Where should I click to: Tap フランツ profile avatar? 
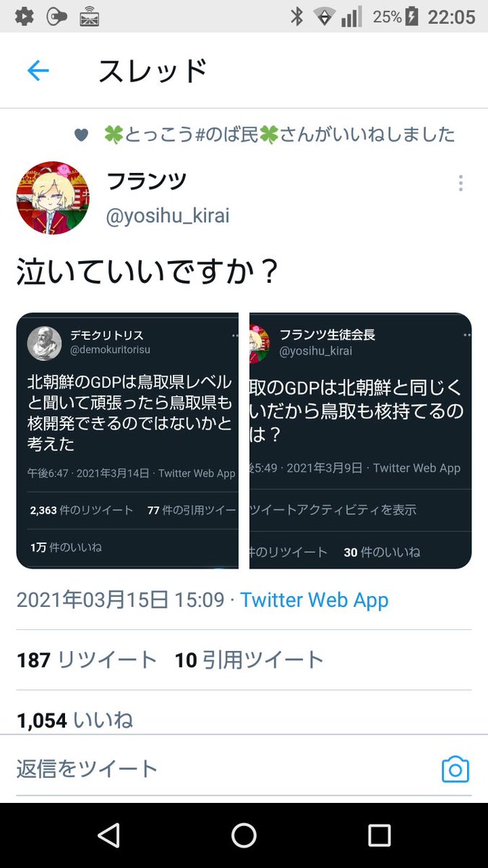(53, 197)
